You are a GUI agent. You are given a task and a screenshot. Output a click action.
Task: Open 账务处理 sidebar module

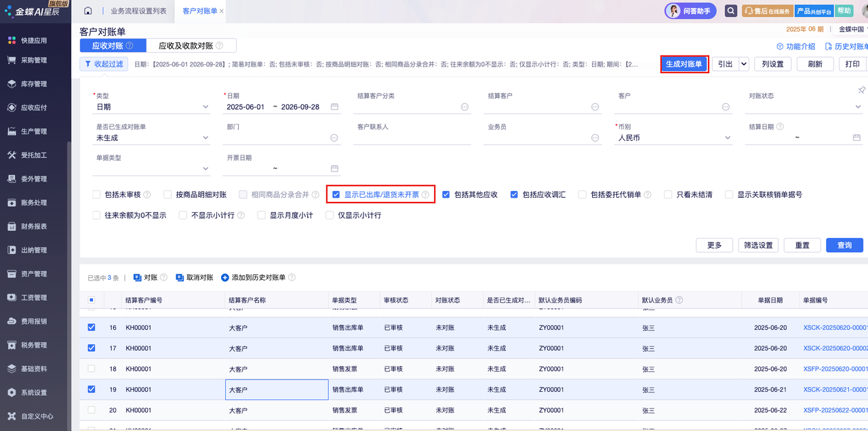click(27, 203)
